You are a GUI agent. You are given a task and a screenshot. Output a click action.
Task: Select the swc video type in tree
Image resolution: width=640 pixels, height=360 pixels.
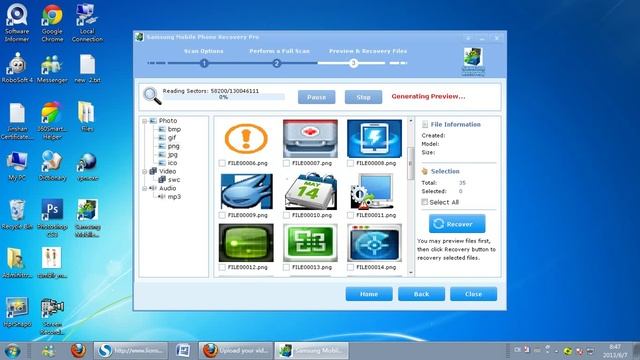point(174,180)
